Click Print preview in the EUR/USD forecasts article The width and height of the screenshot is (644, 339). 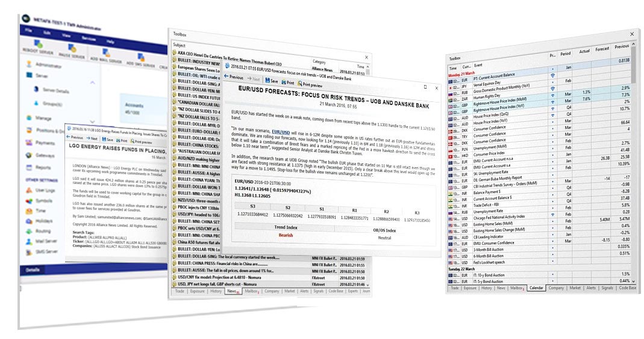tap(310, 84)
